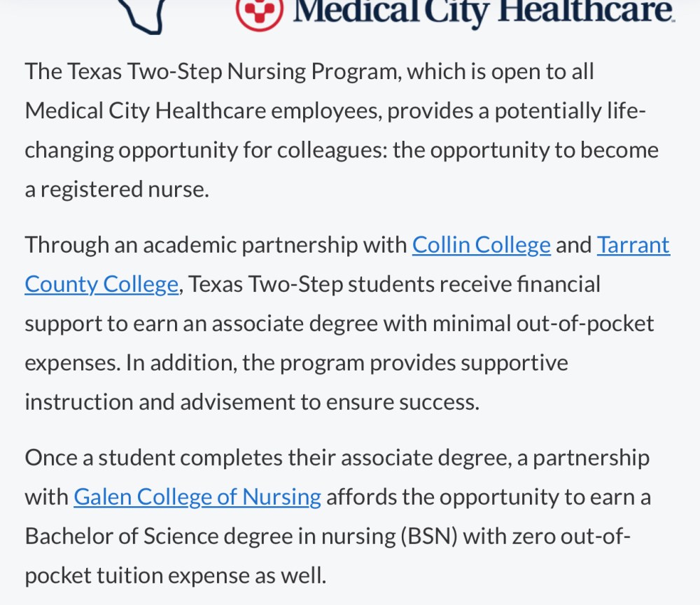Click the line starting "Medical City Healthcare employees"
This screenshot has width=700, height=605.
335,111
